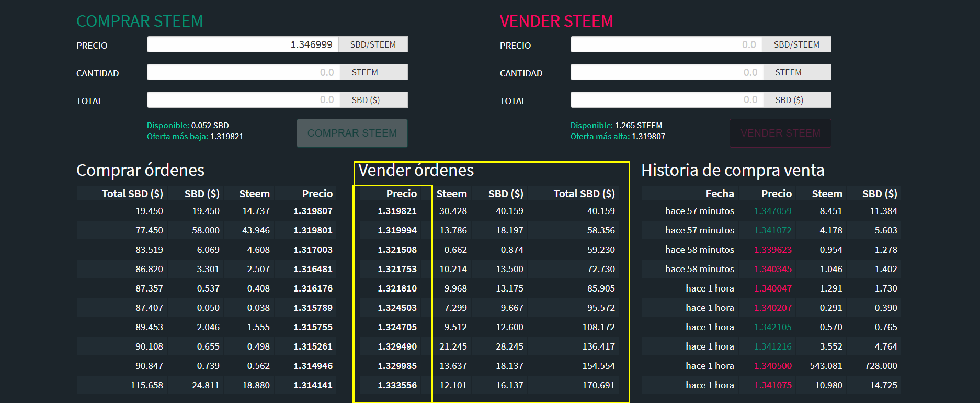
Task: Click highest bid value 1.319807
Action: click(648, 137)
